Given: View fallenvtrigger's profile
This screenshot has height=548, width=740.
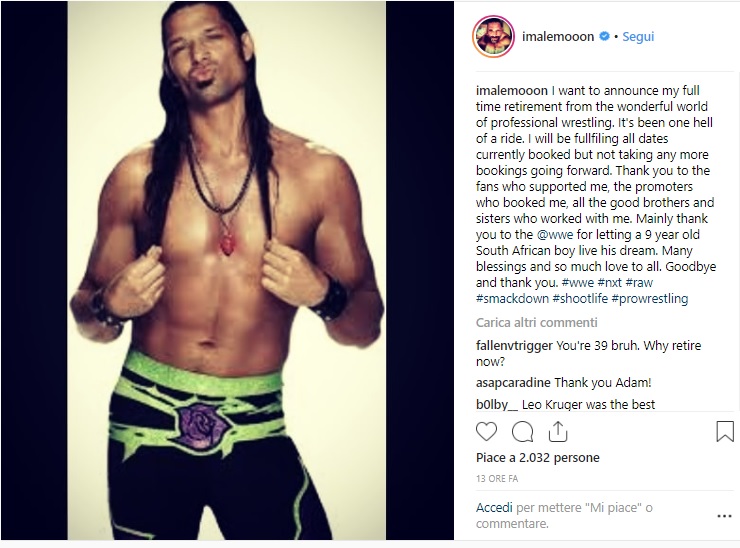Looking at the screenshot, I should click(x=514, y=346).
